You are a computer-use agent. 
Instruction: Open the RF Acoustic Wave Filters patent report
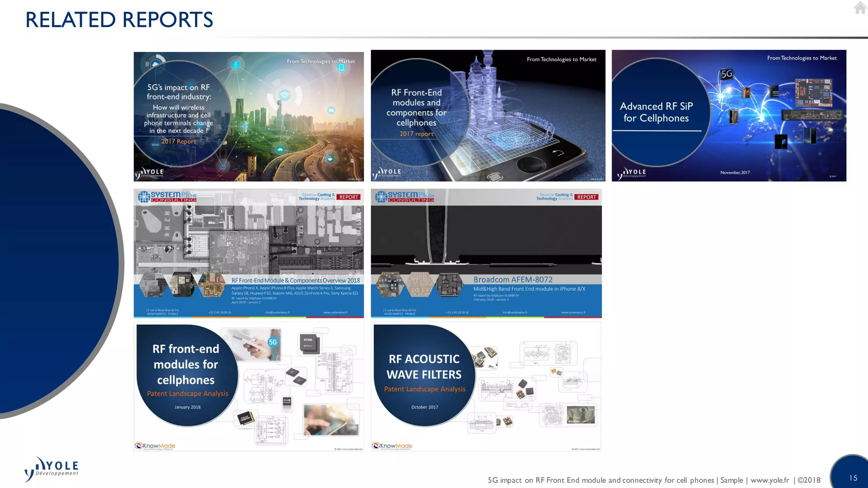click(x=486, y=386)
